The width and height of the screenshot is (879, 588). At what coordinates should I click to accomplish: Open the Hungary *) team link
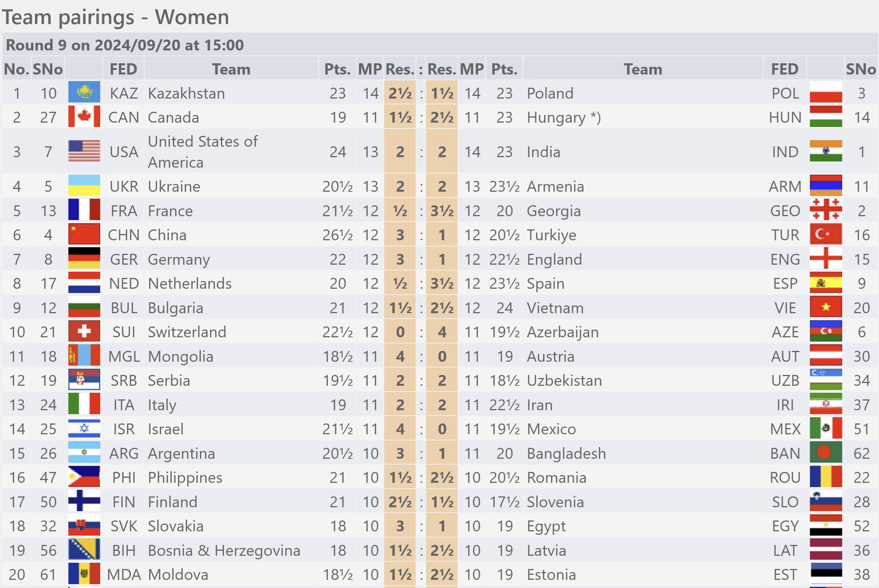tap(564, 117)
